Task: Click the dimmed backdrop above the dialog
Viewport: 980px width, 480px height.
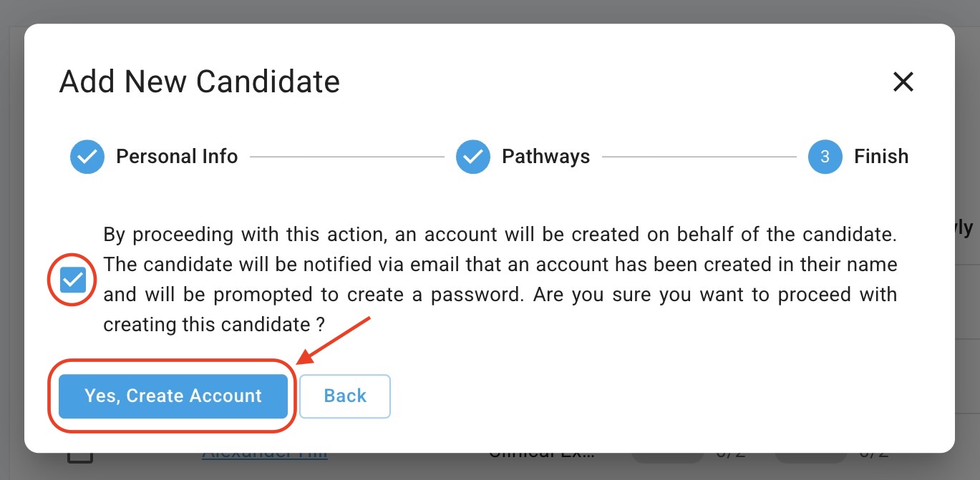Action: (490, 11)
